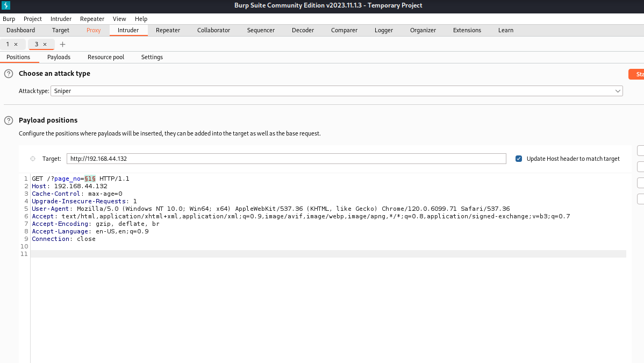This screenshot has width=644, height=363.
Task: Add a new Intruder tab
Action: (62, 45)
